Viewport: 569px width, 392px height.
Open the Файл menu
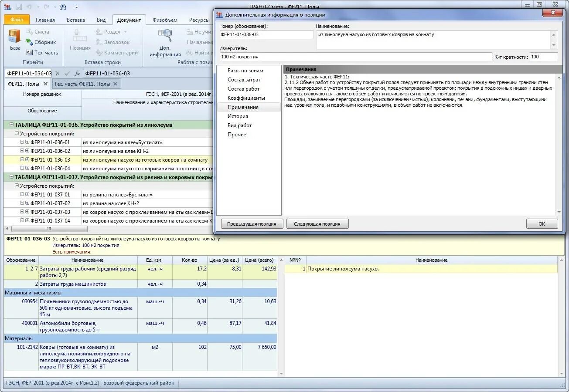tap(17, 20)
